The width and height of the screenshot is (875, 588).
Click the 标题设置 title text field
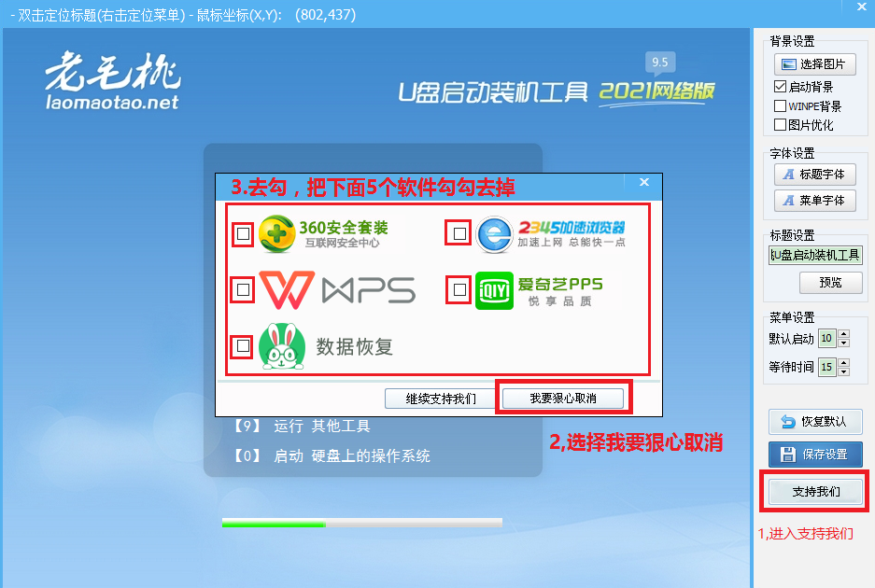815,256
